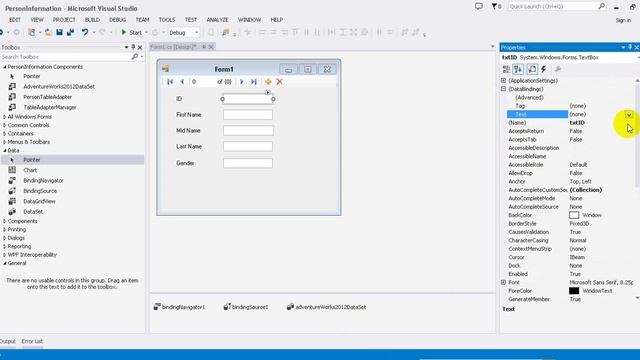640x360 pixels.
Task: Click the ID text box on form
Action: (248, 99)
